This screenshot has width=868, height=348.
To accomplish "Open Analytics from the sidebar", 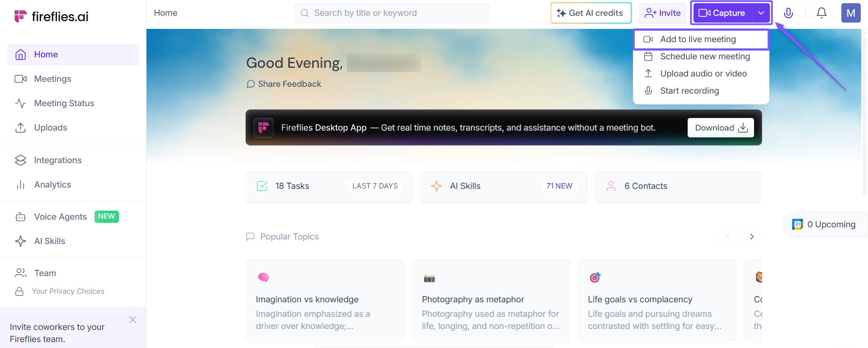I will point(52,185).
